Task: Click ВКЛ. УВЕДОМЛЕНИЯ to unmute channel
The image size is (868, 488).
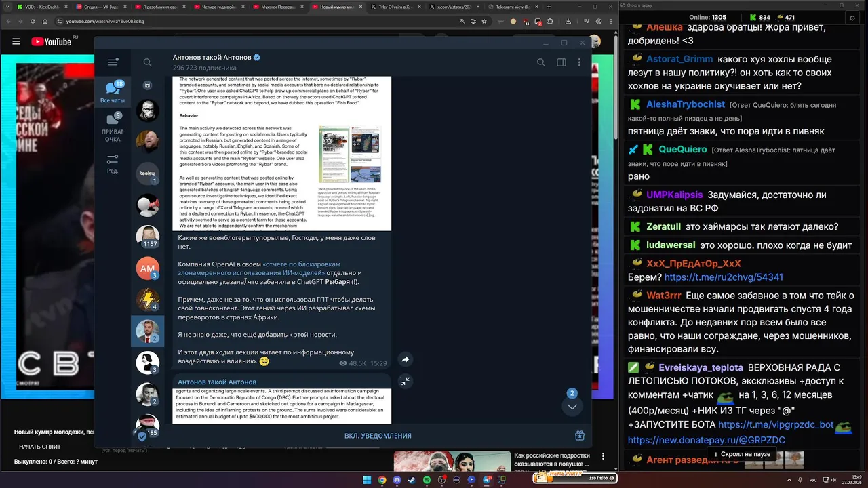Action: [378, 436]
